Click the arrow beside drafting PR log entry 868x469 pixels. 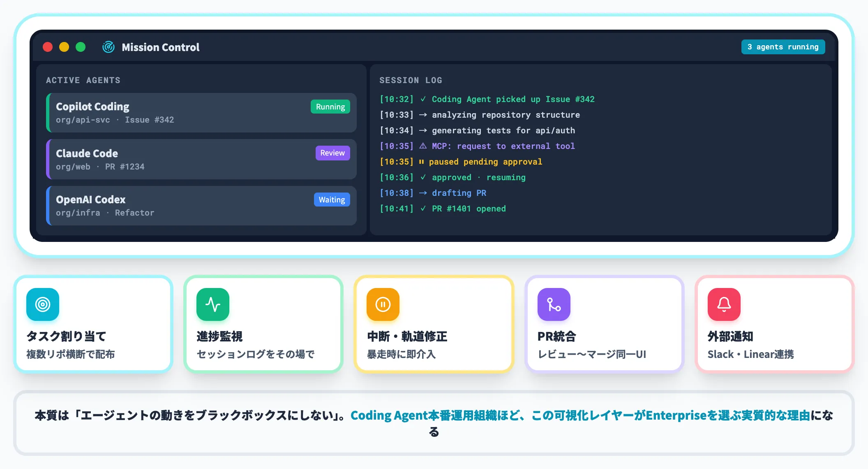click(x=423, y=193)
